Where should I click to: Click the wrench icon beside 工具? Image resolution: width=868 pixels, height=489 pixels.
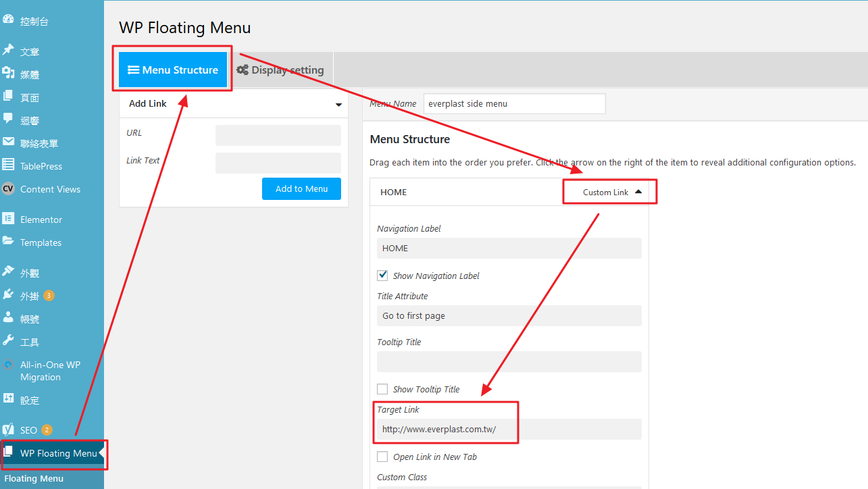tap(8, 340)
